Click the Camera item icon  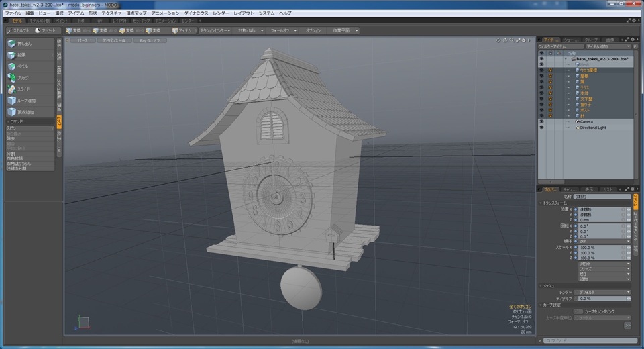tap(578, 122)
